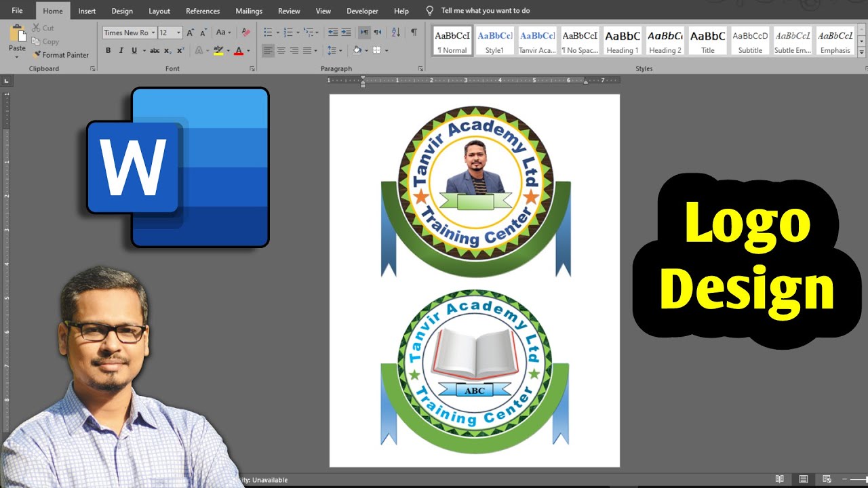The height and width of the screenshot is (488, 868).
Task: Switch to Print Layout view in status bar
Action: [803, 480]
